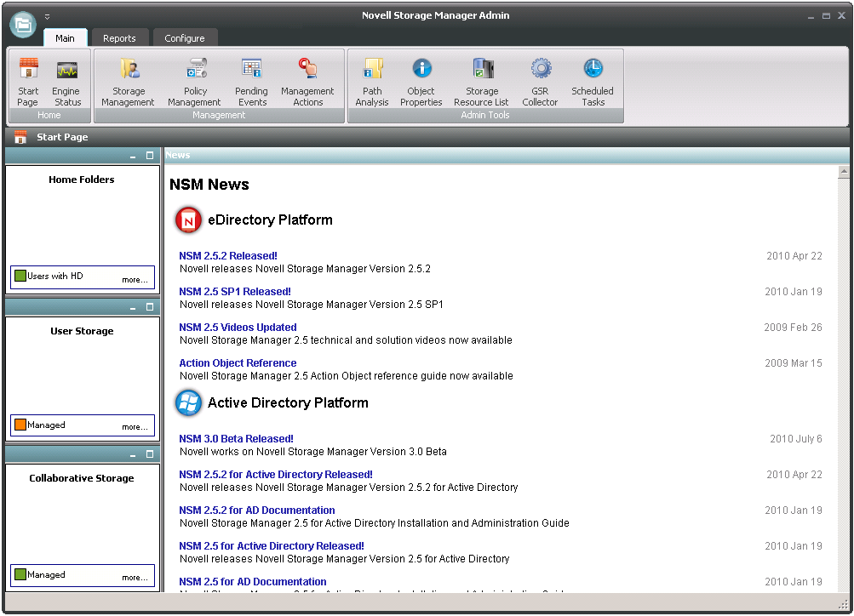The height and width of the screenshot is (616, 854).
Task: Click the round application menu button
Action: (x=23, y=25)
